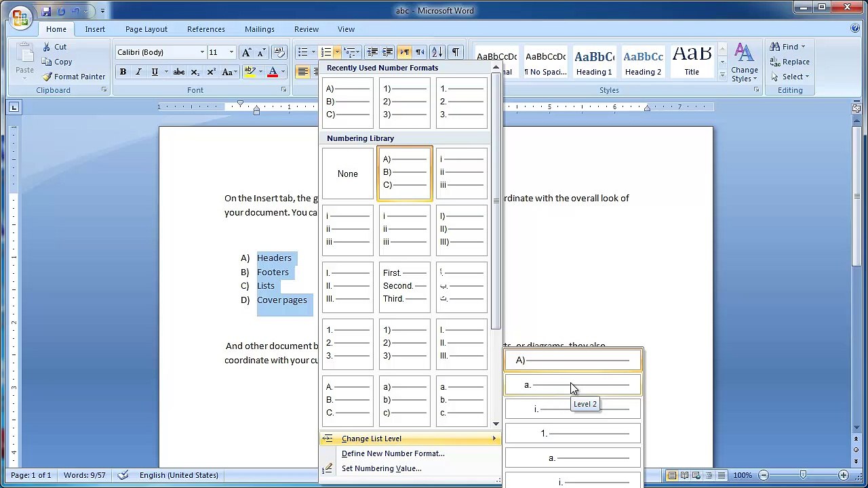868x488 pixels.
Task: Toggle Align Text Left
Action: 303,72
